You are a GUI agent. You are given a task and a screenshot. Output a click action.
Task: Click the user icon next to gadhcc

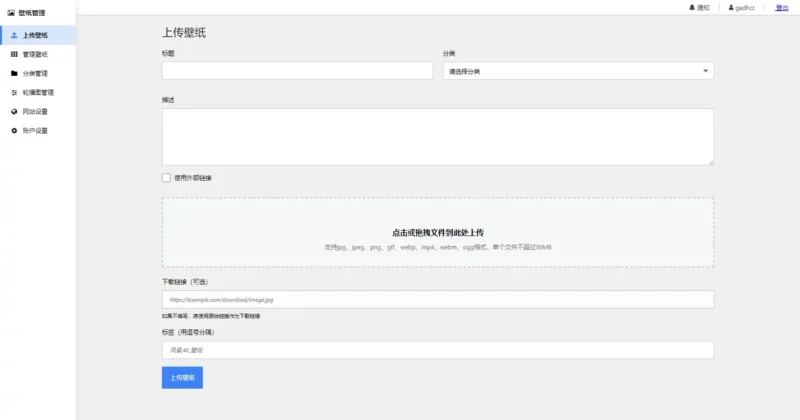coord(731,8)
